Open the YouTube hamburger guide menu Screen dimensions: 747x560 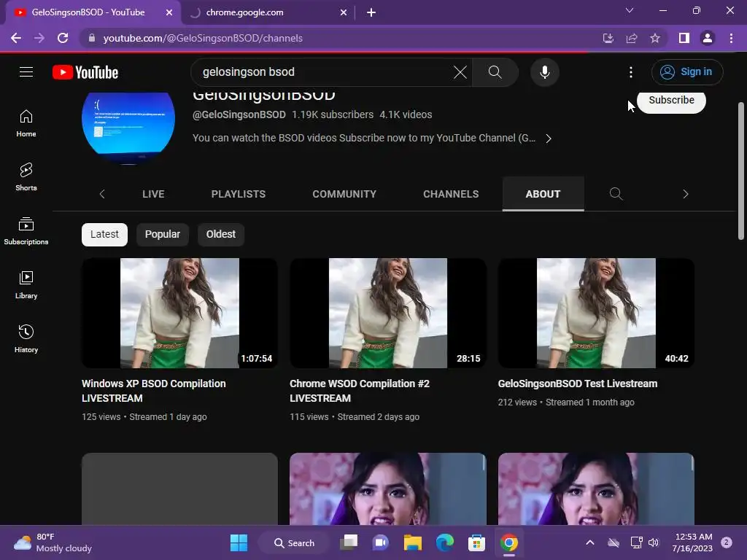coord(26,72)
